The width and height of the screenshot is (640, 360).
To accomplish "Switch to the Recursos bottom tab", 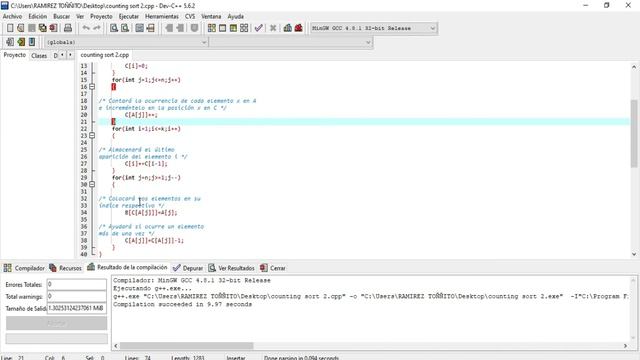I will (x=66, y=268).
